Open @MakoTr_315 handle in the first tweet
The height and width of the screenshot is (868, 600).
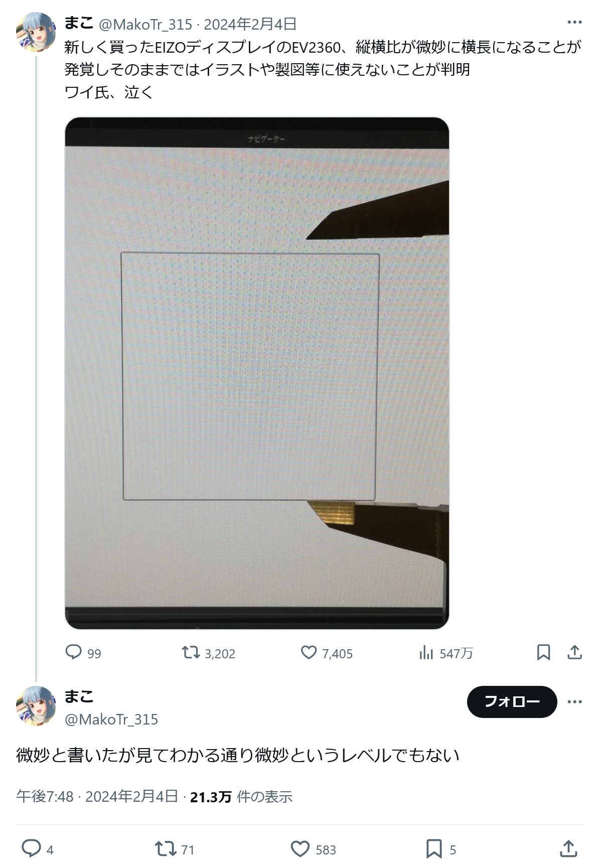pyautogui.click(x=145, y=24)
